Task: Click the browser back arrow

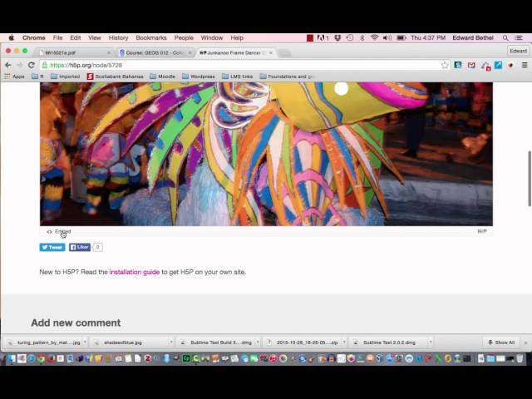Action: click(x=8, y=65)
